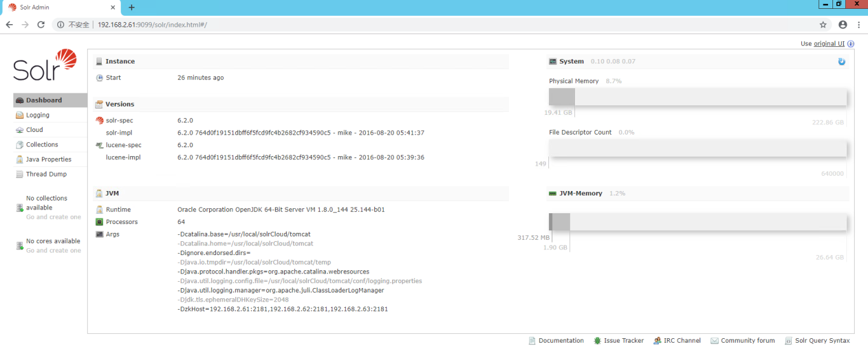868x356 pixels.
Task: Reload the browser page
Action: [x=41, y=25]
